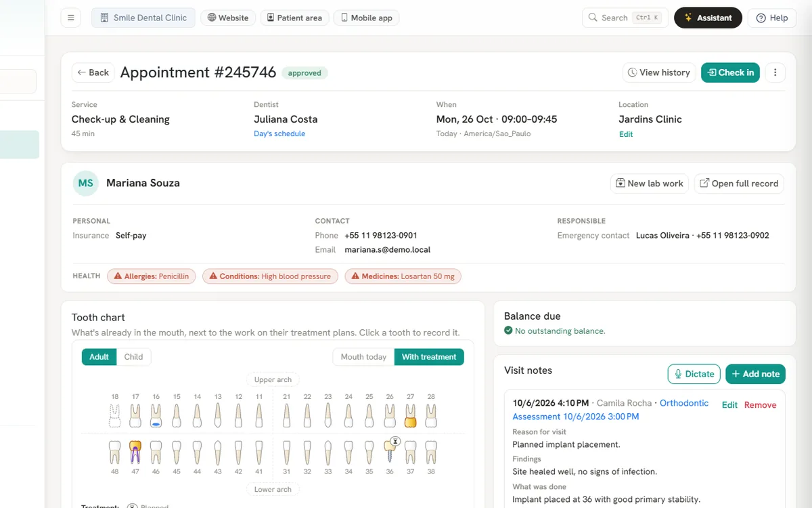The width and height of the screenshot is (812, 508).
Task: Open full record for Mariana Souza
Action: [739, 184]
